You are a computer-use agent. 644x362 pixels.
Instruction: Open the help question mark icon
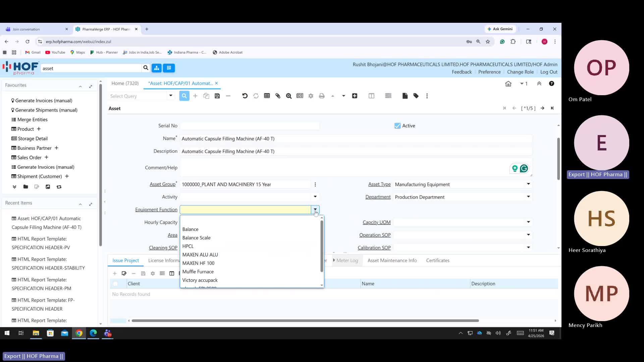click(x=551, y=83)
